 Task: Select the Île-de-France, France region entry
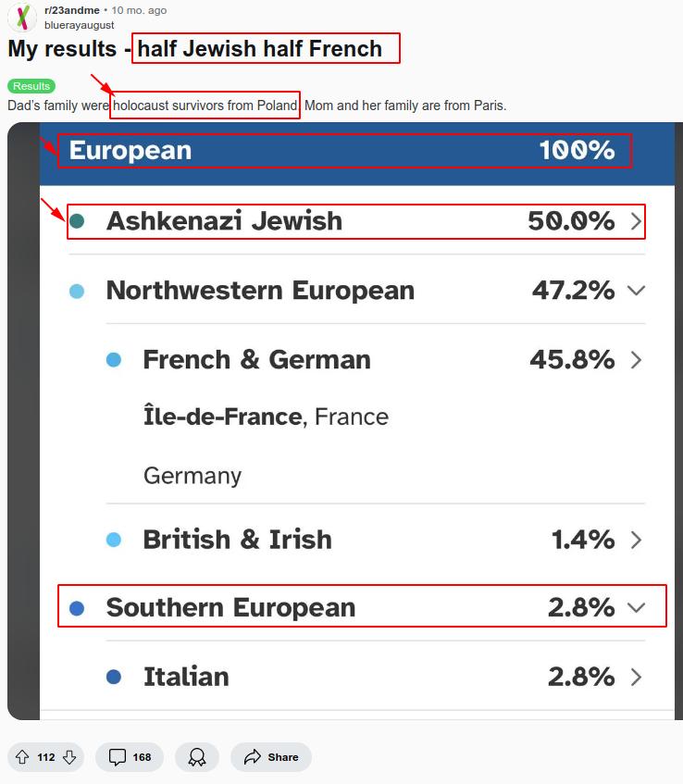(x=266, y=417)
